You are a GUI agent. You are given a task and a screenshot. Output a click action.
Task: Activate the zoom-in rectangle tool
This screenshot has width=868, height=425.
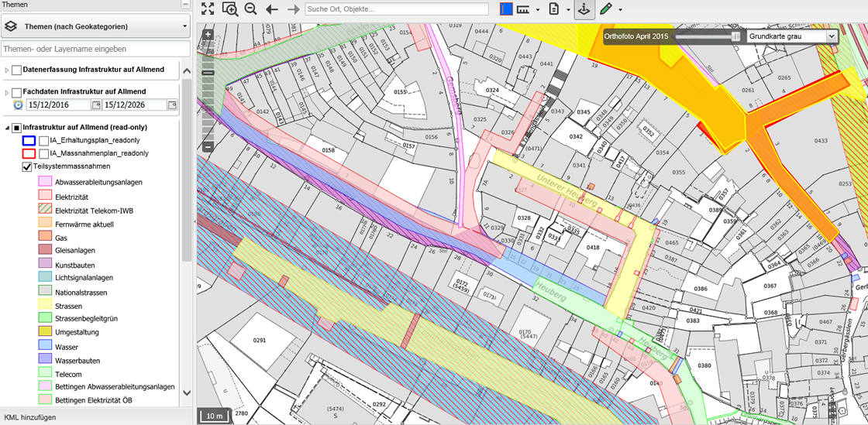tap(229, 9)
